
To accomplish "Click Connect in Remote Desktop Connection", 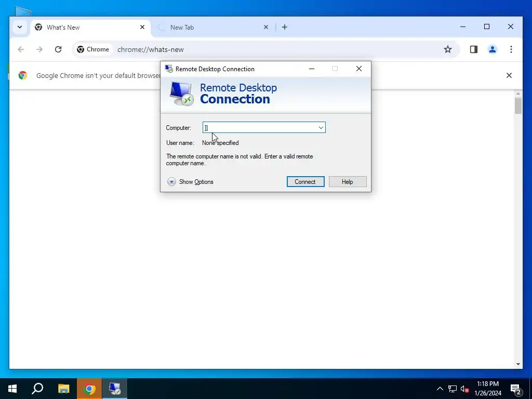I will coord(305,181).
